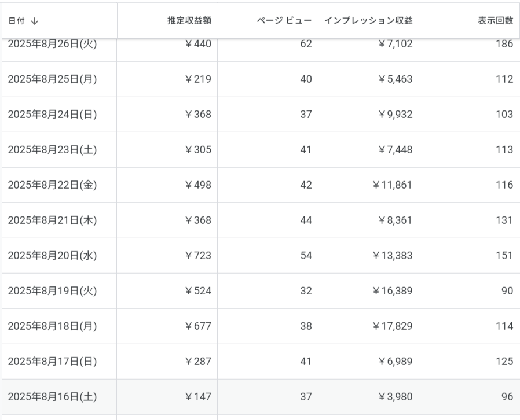Sort by the ページ ビュー column header
This screenshot has width=520, height=420.
tap(284, 21)
